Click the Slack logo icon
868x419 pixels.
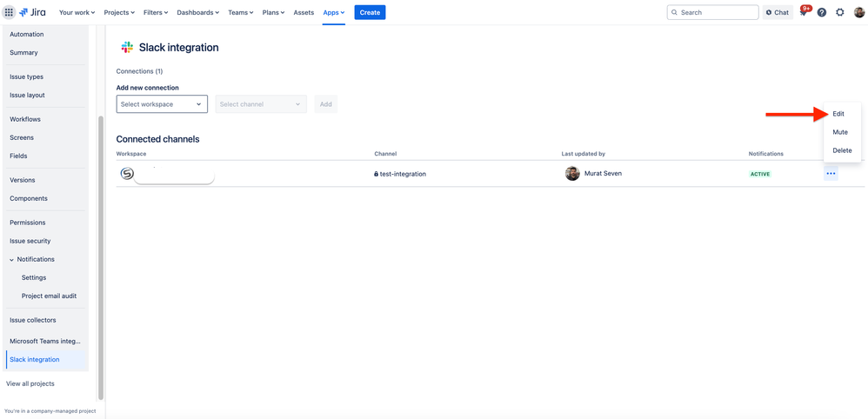[x=127, y=48]
